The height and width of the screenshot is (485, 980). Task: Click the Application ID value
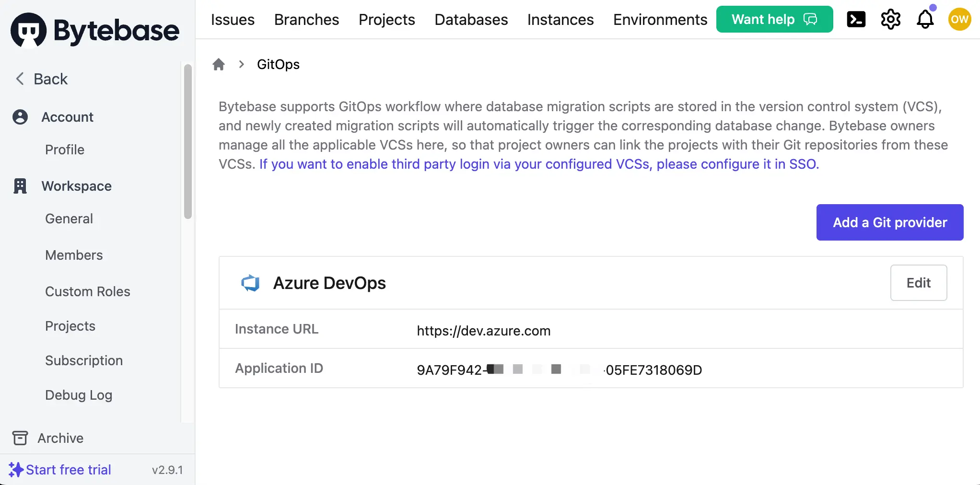click(x=559, y=370)
